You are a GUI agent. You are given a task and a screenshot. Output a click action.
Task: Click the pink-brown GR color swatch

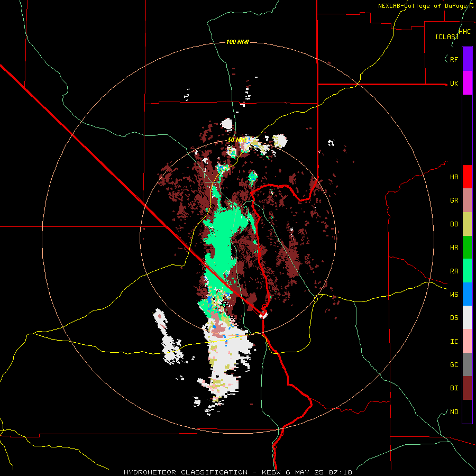(x=467, y=200)
